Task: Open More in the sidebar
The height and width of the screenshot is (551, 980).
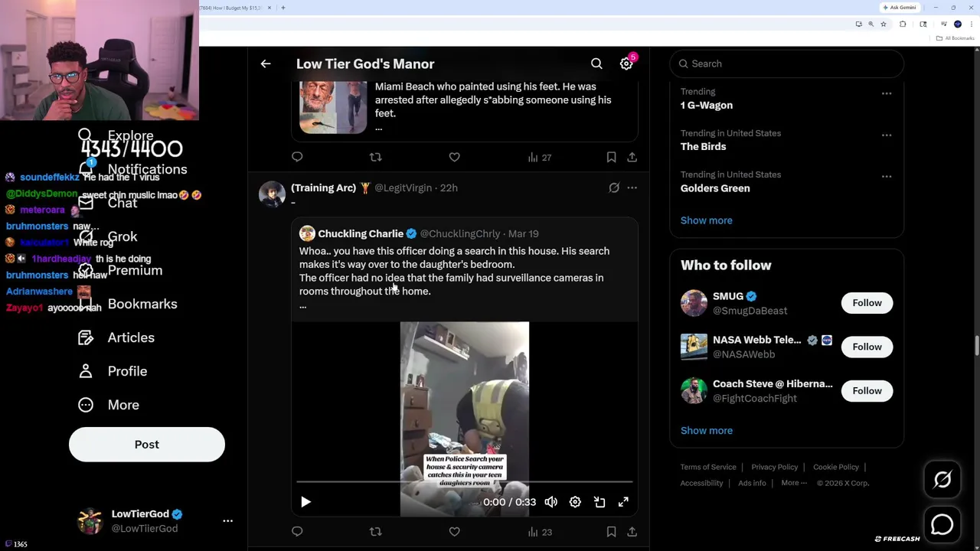Action: (108, 405)
